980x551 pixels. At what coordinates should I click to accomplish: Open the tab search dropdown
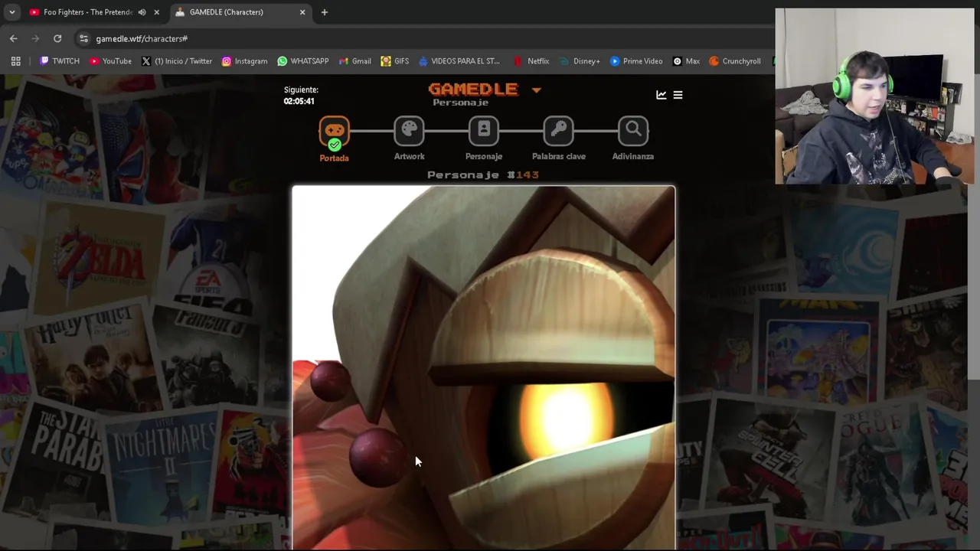point(12,12)
